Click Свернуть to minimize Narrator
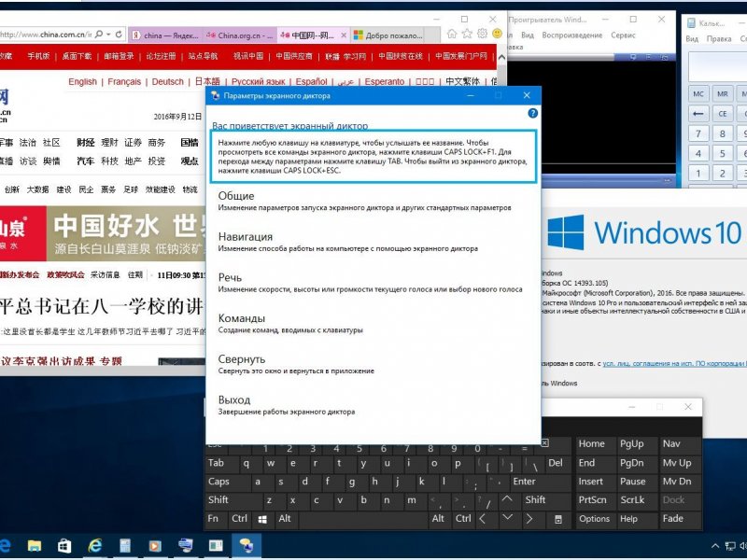Screen dimensions: 747x560 click(x=296, y=364)
